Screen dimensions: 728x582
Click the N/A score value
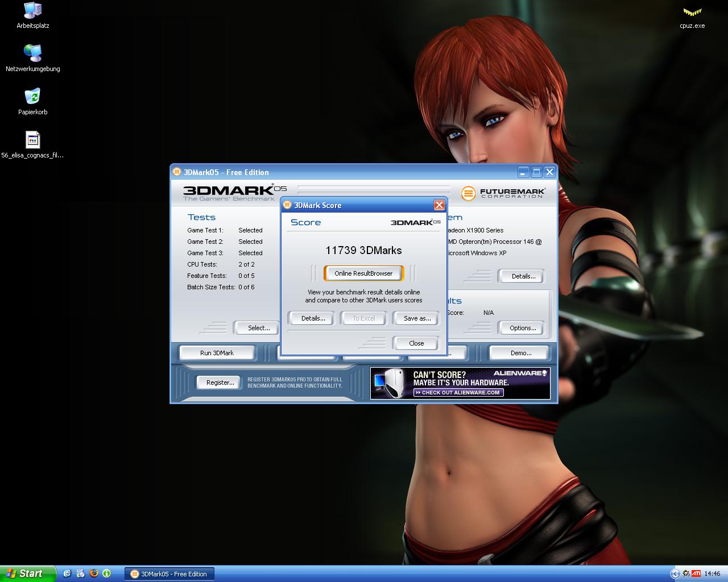(x=489, y=313)
